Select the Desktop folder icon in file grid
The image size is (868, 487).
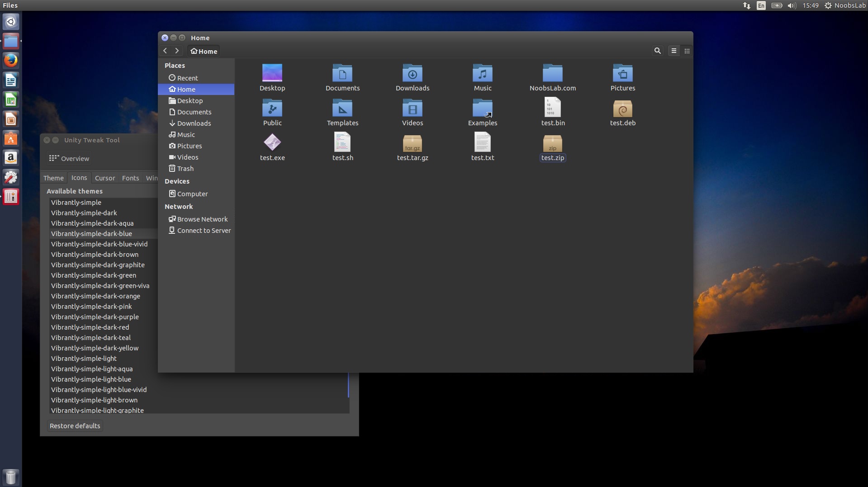(x=272, y=73)
